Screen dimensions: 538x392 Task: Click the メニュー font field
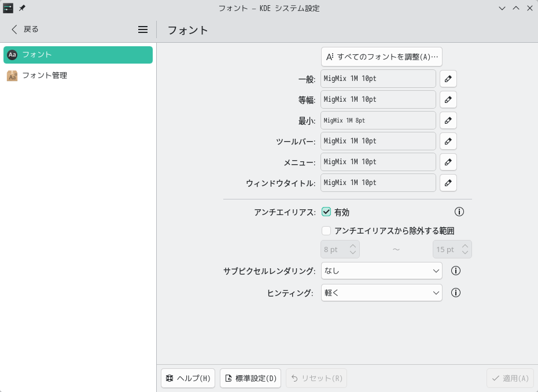click(x=378, y=162)
